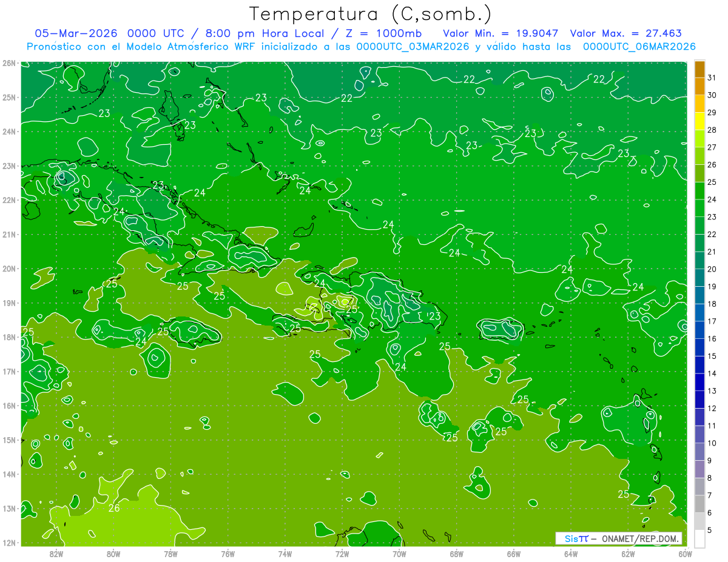Click the 66W longitude axis label
The image size is (728, 562).
(x=513, y=554)
